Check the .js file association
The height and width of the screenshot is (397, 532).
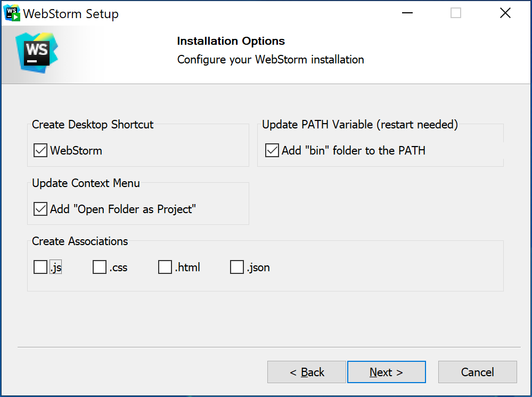[40, 267]
